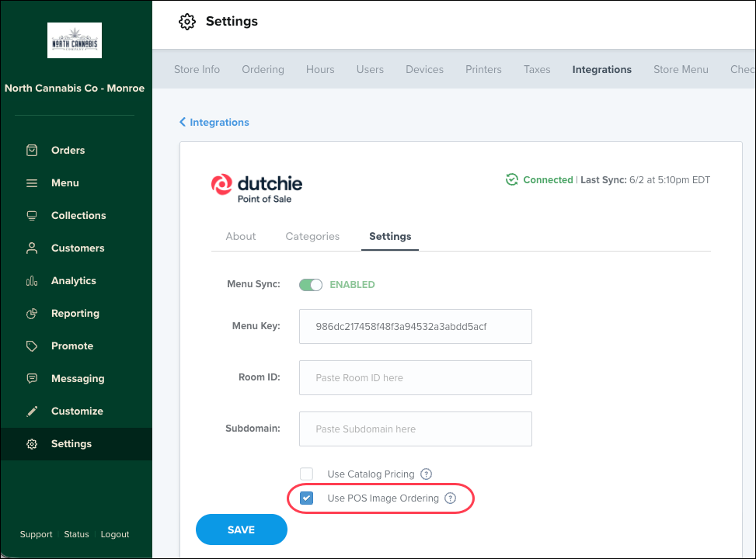
Task: Click the Settings gear icon in sidebar
Action: (x=32, y=444)
